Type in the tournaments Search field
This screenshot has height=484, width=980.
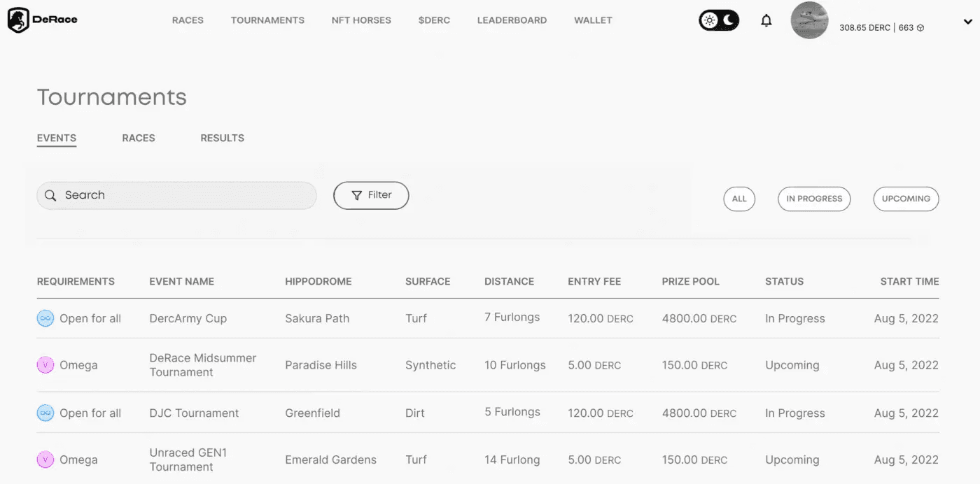pos(182,196)
